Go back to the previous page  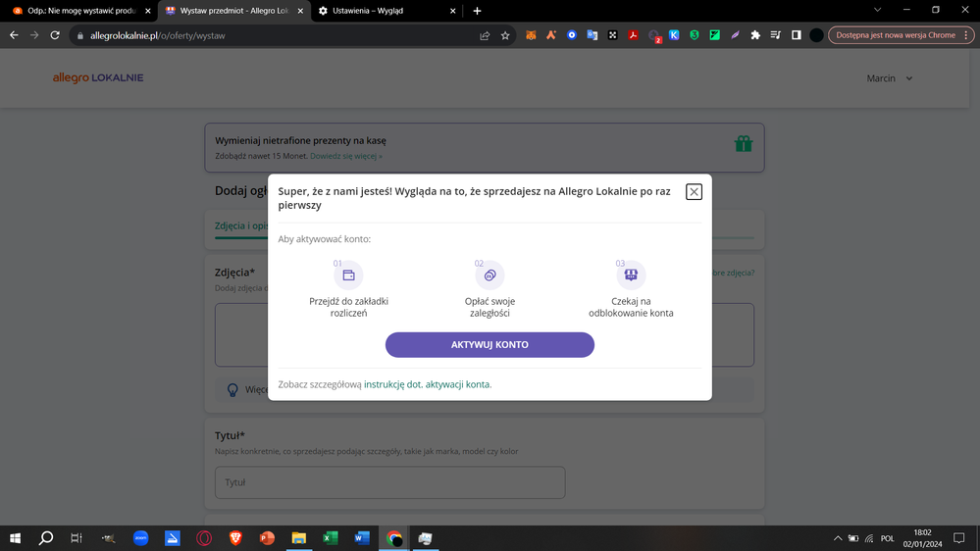[14, 35]
